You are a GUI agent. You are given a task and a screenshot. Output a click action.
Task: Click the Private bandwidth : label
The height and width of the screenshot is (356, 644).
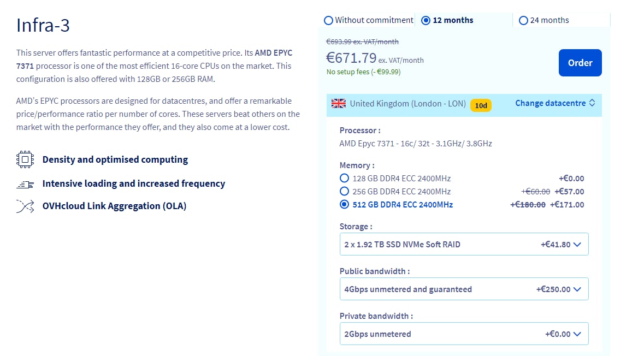click(376, 316)
